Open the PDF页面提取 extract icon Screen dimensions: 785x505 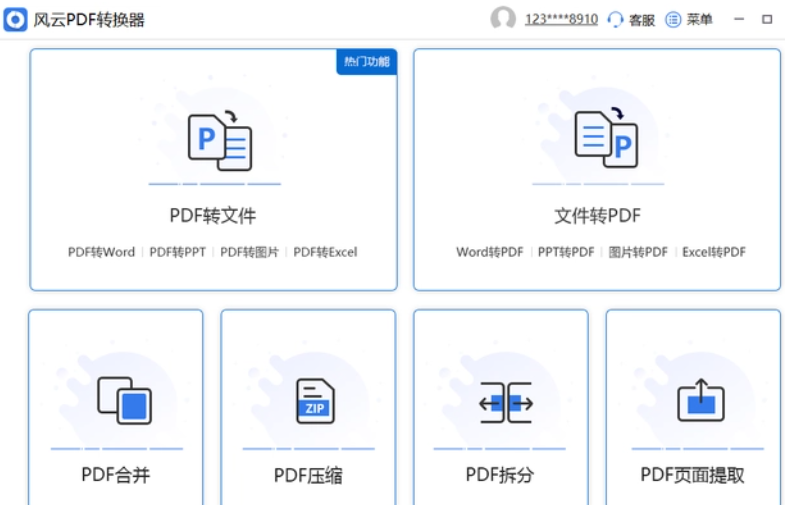tap(700, 402)
